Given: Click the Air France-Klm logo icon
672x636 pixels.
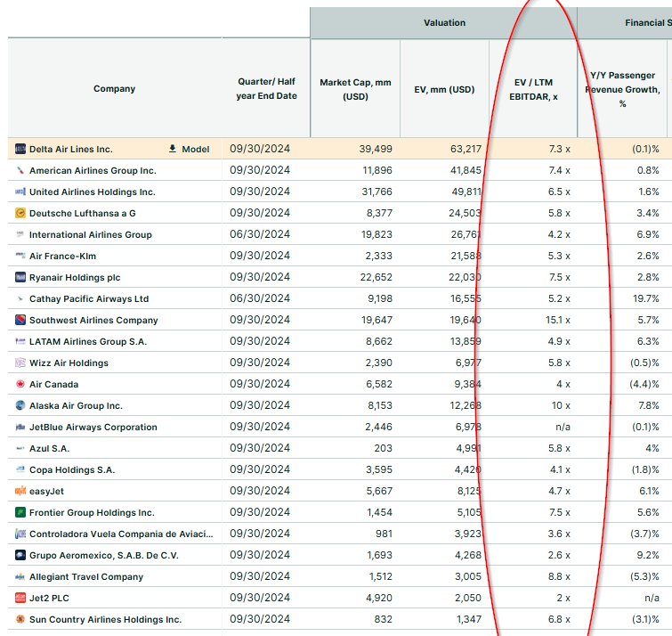Looking at the screenshot, I should tap(20, 256).
